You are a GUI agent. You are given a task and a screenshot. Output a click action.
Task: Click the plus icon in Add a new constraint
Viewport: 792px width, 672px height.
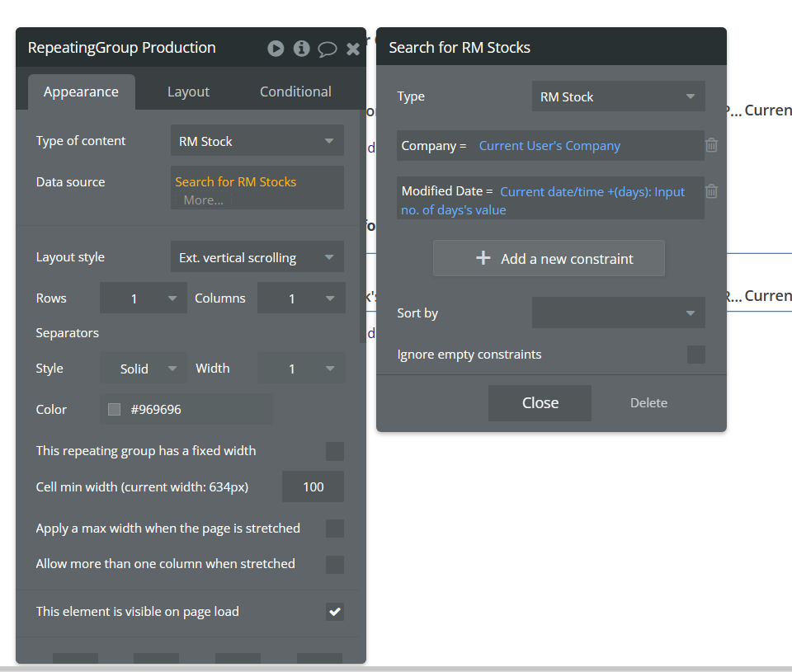[483, 258]
